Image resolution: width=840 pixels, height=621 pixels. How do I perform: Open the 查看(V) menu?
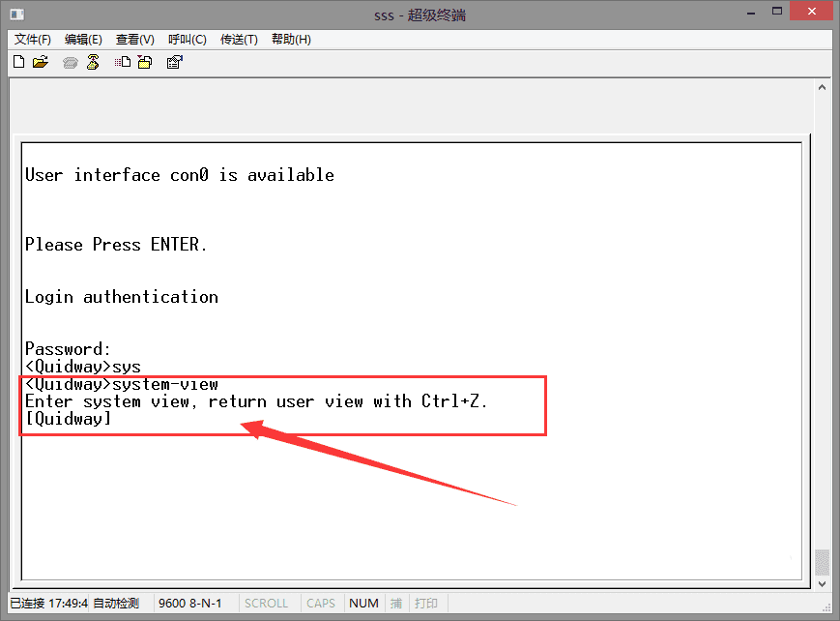[x=135, y=39]
